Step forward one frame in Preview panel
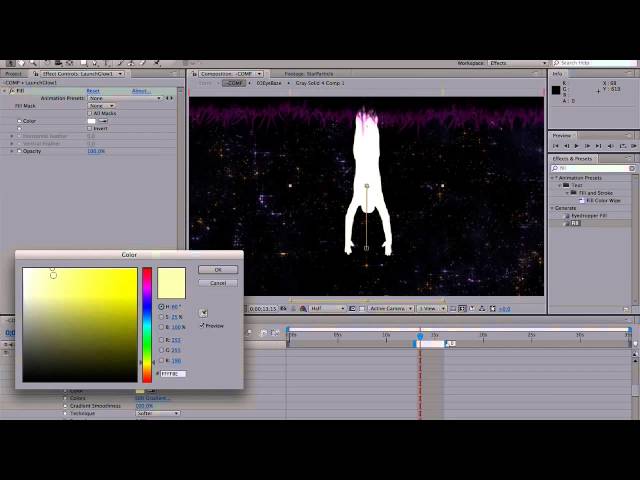Screen dimensions: 640x480 588,146
